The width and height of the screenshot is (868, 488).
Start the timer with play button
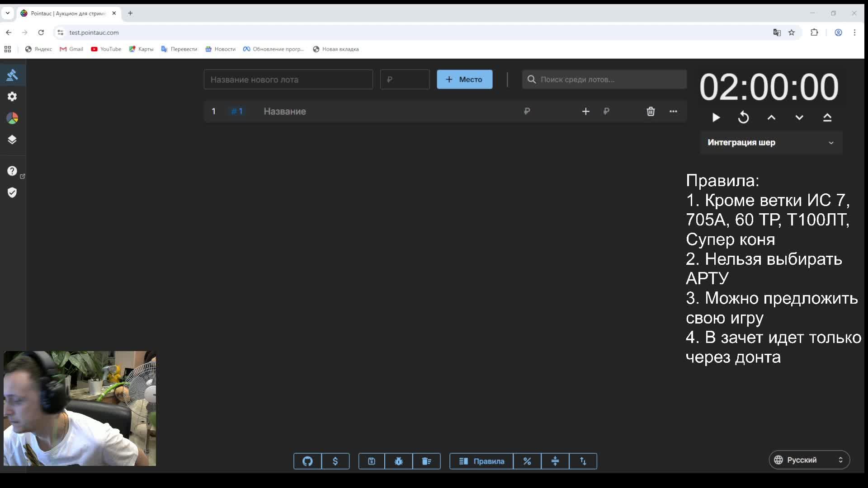tap(716, 118)
